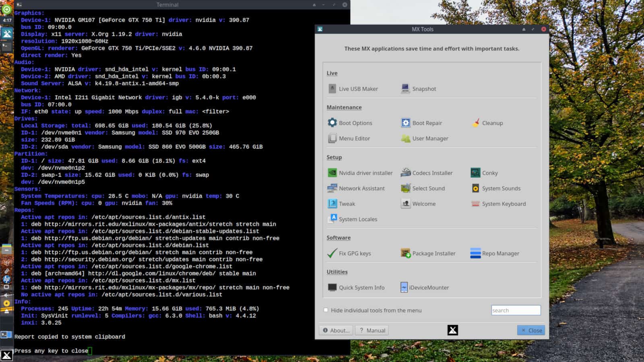Launch the Nvidia driver installer
644x362 pixels.
tap(360, 173)
